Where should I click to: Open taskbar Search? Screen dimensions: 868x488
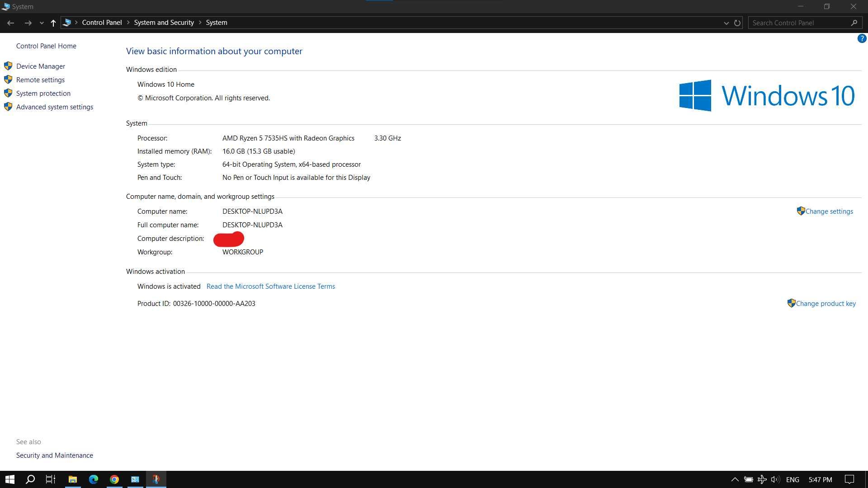[30, 479]
